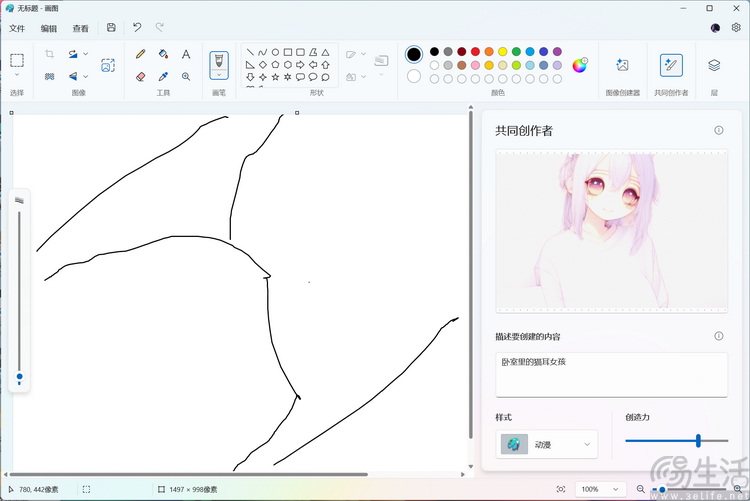Select the Pencil tool
Image resolution: width=750 pixels, height=501 pixels.
[140, 54]
